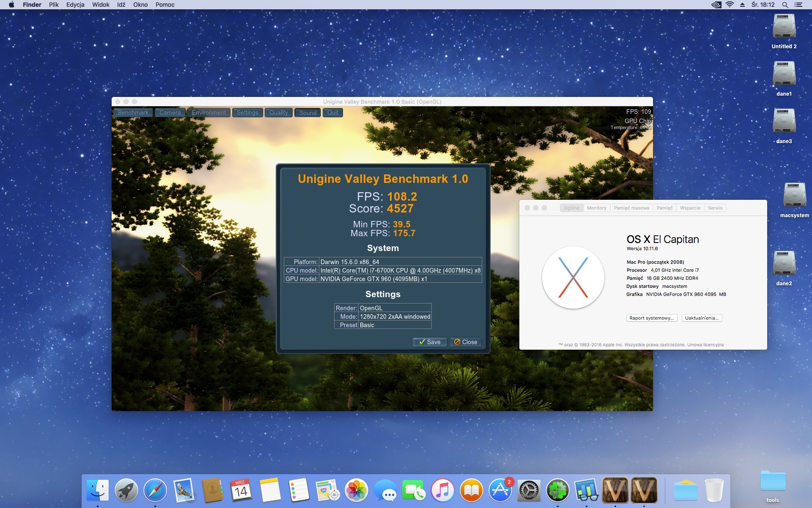Viewport: 812px width, 508px height.
Task: Click the Spotlight search icon
Action: tap(785, 5)
